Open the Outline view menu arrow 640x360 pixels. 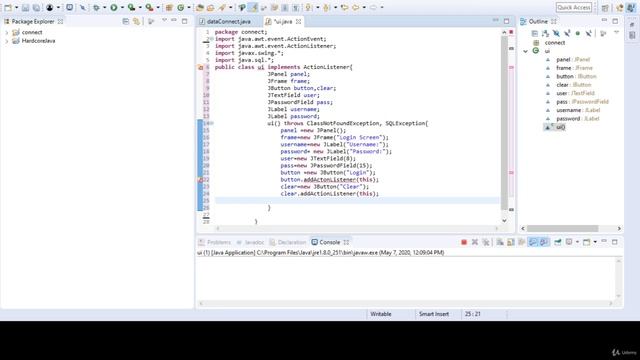coord(616,32)
